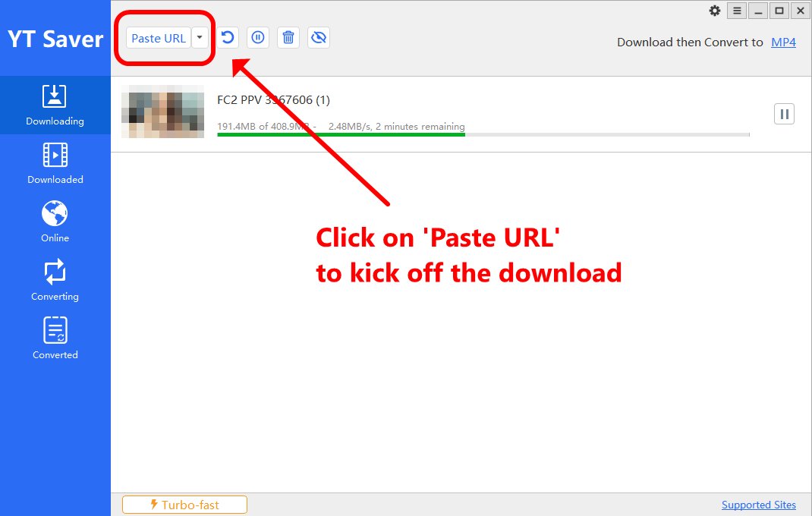Pause the FC2 PPV download
The height and width of the screenshot is (516, 812).
pos(784,114)
